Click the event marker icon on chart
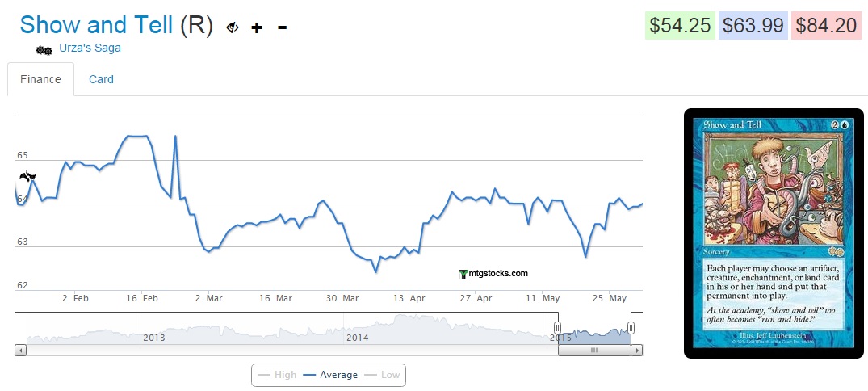 [27, 175]
